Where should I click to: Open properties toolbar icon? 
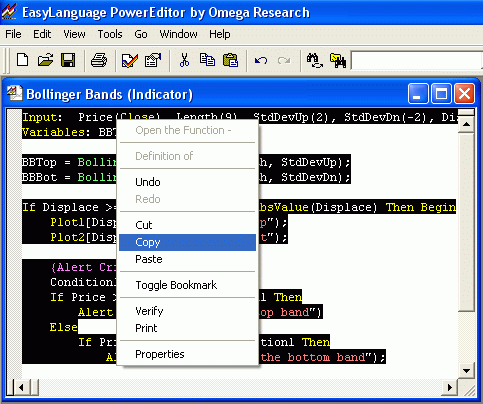pyautogui.click(x=153, y=60)
